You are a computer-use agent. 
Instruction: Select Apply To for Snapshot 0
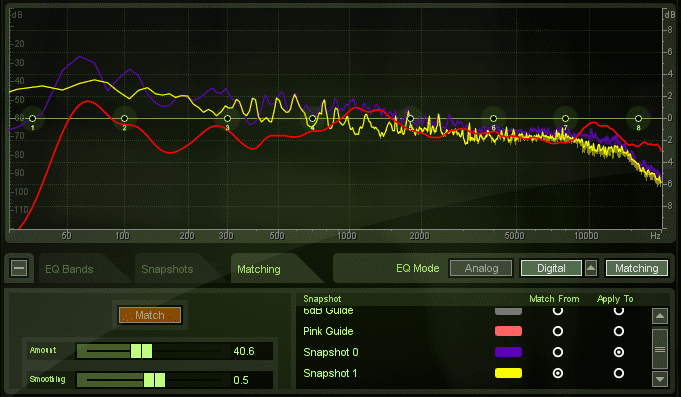pos(618,352)
